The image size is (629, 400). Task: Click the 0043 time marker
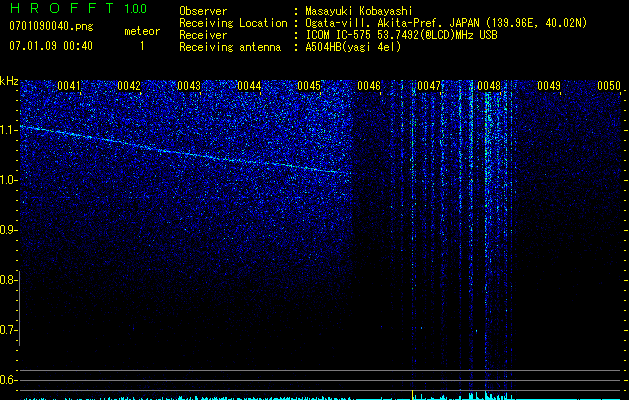pos(189,86)
